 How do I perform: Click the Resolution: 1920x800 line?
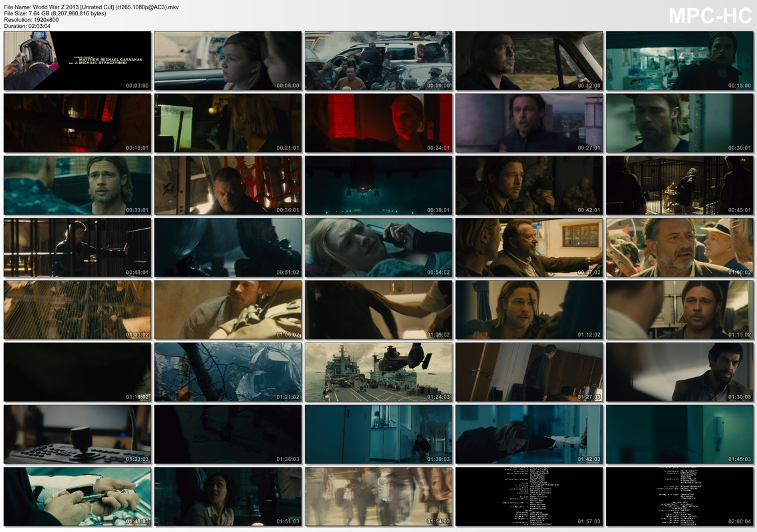31,20
